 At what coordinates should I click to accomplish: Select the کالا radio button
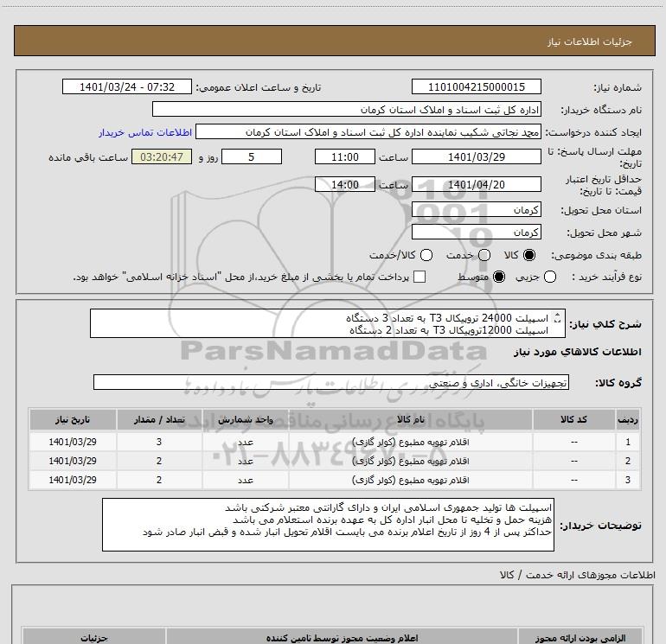(529, 255)
